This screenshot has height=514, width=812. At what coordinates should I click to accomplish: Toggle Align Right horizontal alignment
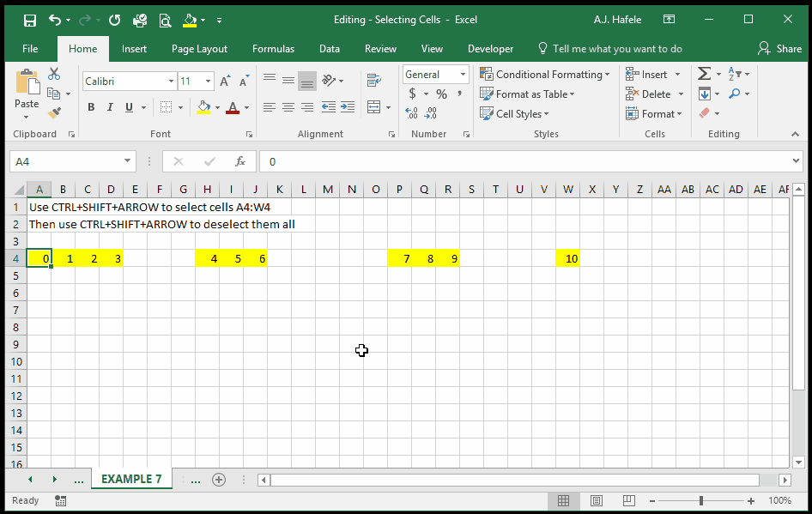coord(307,107)
